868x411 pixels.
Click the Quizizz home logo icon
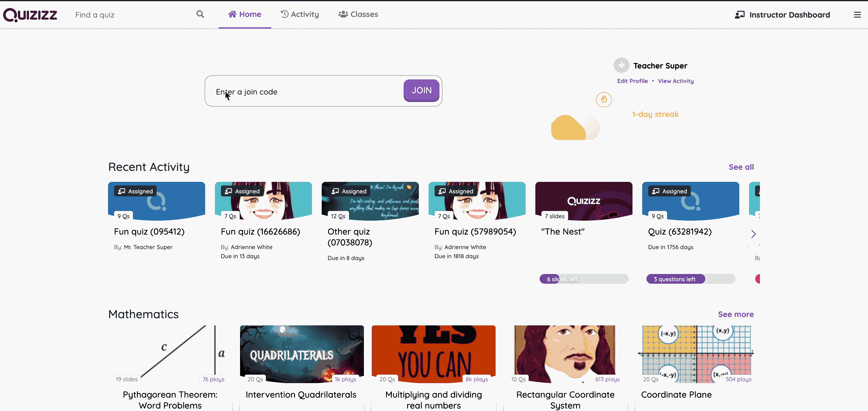pos(30,14)
